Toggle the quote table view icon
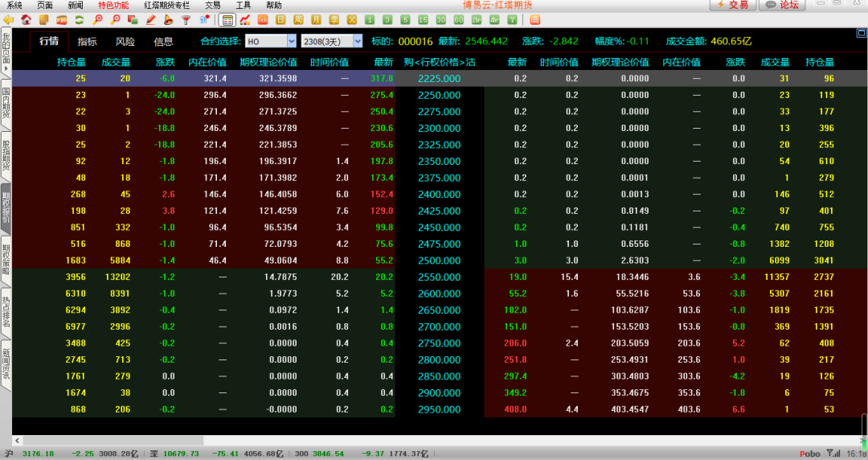Viewport: 868px width, 460px height. click(227, 19)
